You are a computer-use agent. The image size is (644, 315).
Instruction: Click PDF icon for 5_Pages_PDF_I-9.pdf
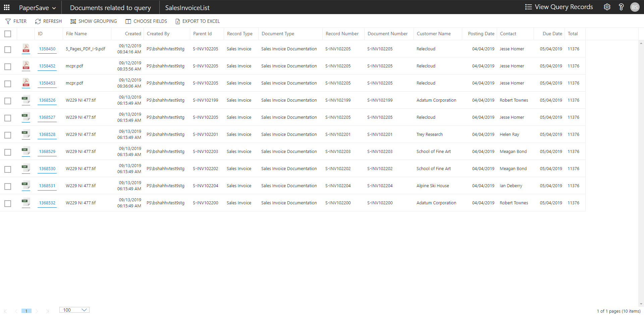point(26,49)
